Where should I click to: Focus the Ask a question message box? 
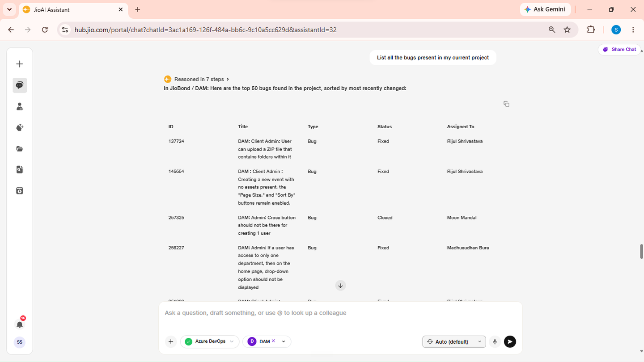point(340,313)
